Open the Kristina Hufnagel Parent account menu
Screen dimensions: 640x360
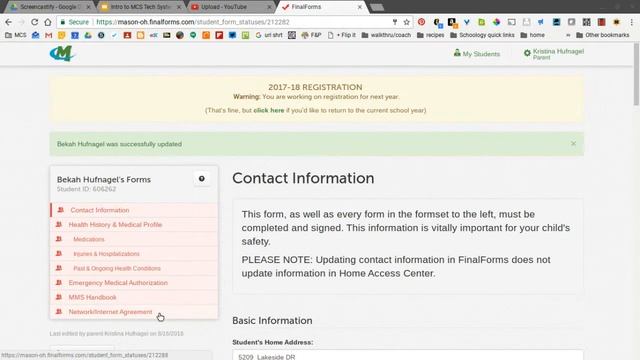(x=554, y=54)
